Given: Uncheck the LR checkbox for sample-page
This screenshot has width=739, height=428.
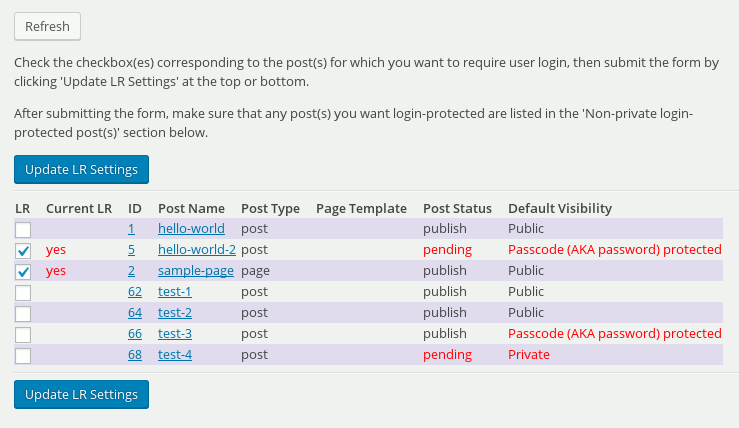Looking at the screenshot, I should tap(24, 271).
